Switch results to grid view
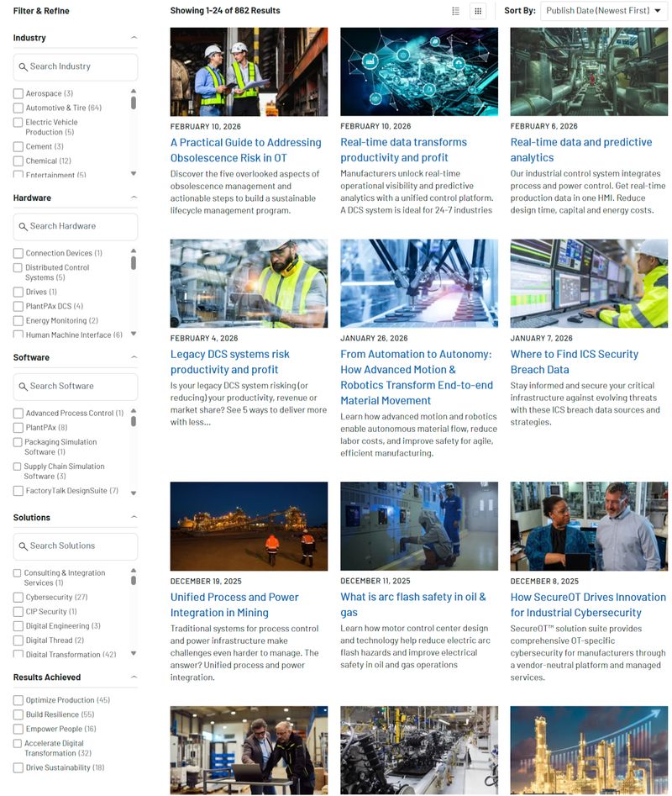 [477, 11]
